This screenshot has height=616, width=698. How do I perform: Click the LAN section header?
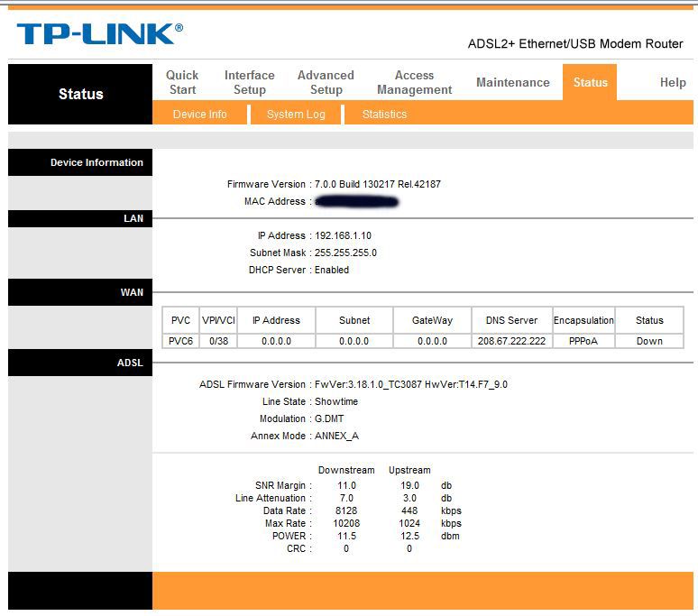click(80, 218)
